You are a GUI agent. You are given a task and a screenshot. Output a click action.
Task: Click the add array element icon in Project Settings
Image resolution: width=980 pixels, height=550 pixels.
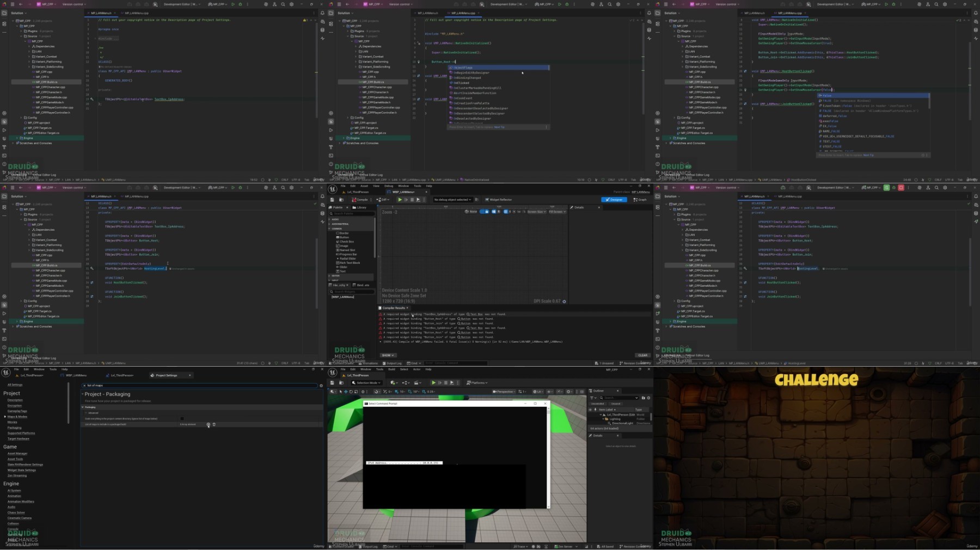(x=208, y=424)
